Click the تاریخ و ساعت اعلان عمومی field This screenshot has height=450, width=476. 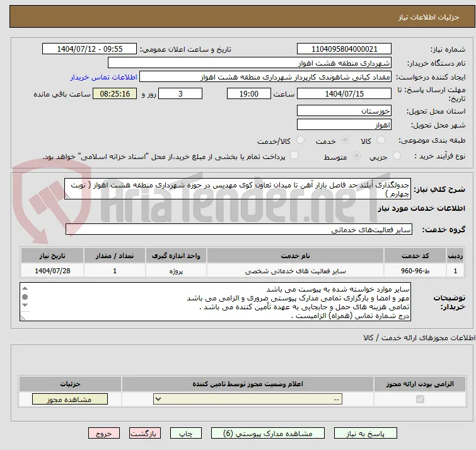(90, 49)
